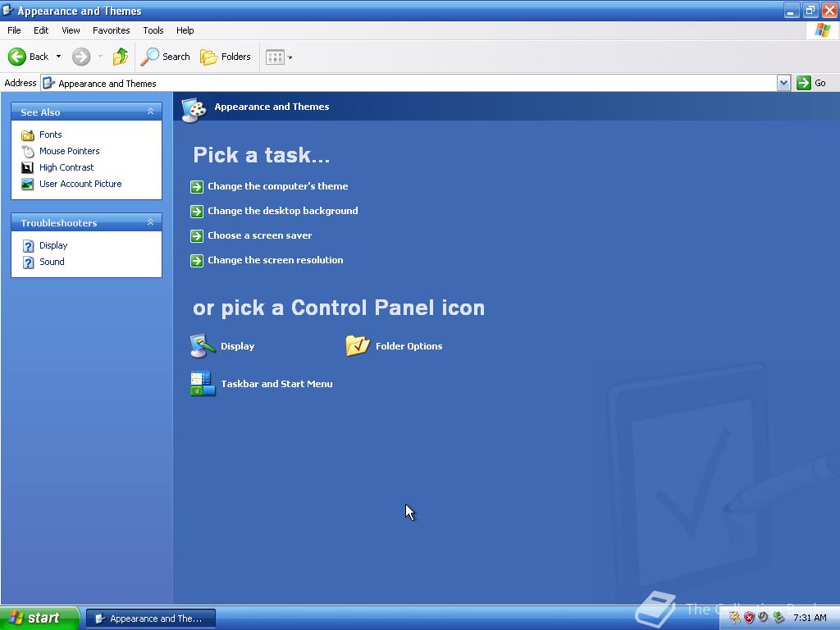
Task: Click the Folder Options icon
Action: (x=358, y=346)
